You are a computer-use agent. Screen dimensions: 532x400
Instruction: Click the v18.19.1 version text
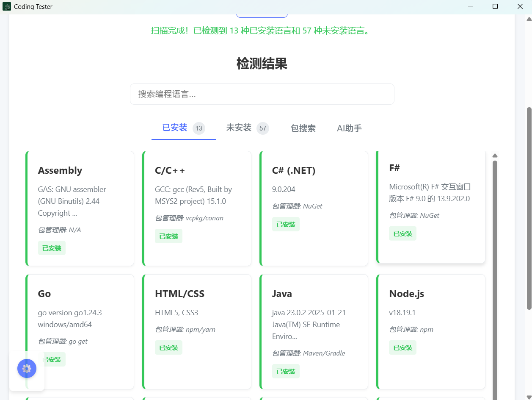click(x=402, y=313)
